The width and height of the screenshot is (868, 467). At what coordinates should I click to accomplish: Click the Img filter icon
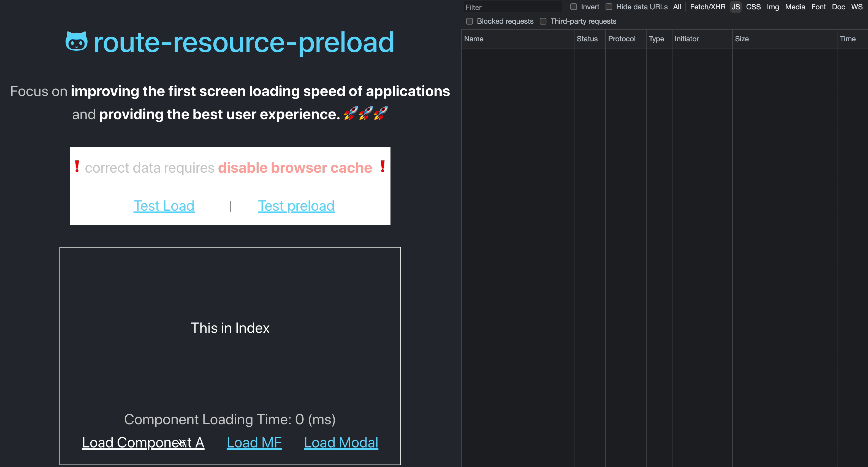point(772,7)
